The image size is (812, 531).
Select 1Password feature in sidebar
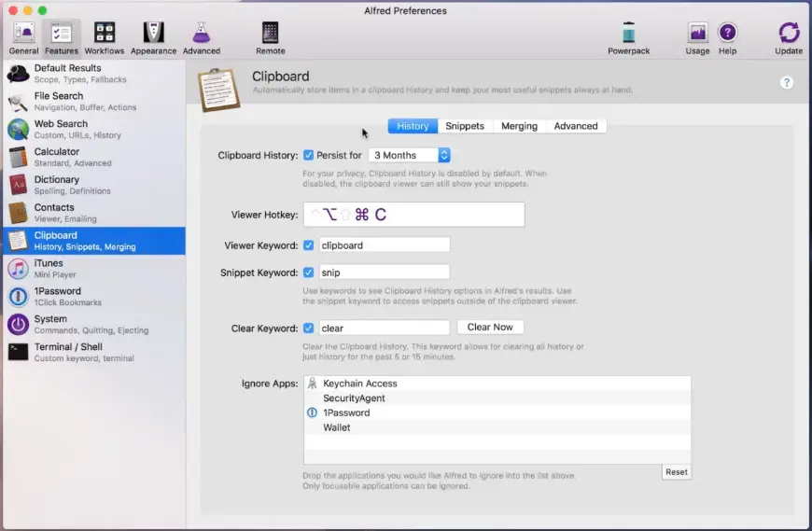[x=94, y=297]
